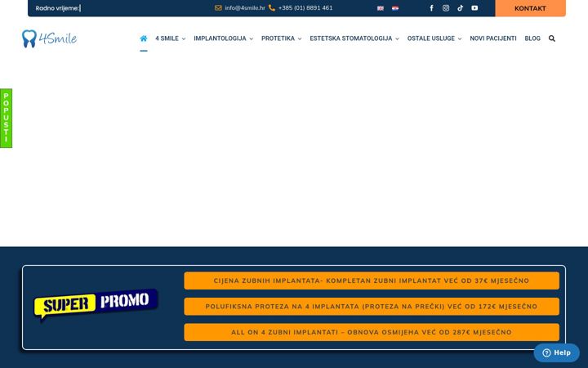Open the TikTok profile icon
Image resolution: width=588 pixels, height=368 pixels.
(x=460, y=8)
